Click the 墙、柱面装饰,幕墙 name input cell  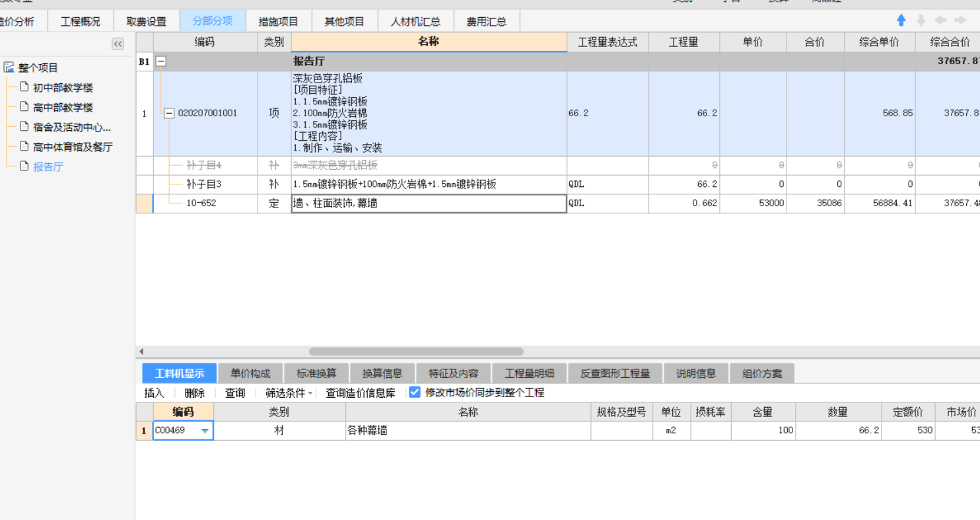pos(429,204)
